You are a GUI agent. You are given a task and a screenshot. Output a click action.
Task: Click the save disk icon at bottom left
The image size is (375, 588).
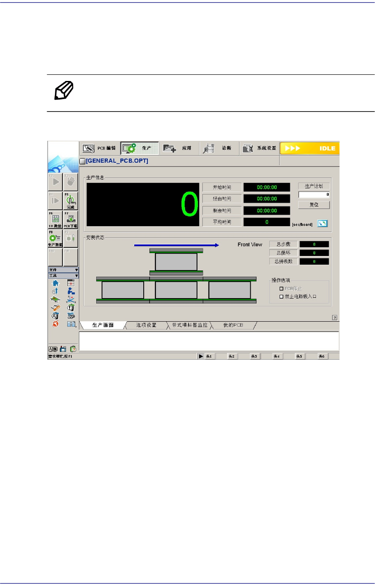pos(63,349)
